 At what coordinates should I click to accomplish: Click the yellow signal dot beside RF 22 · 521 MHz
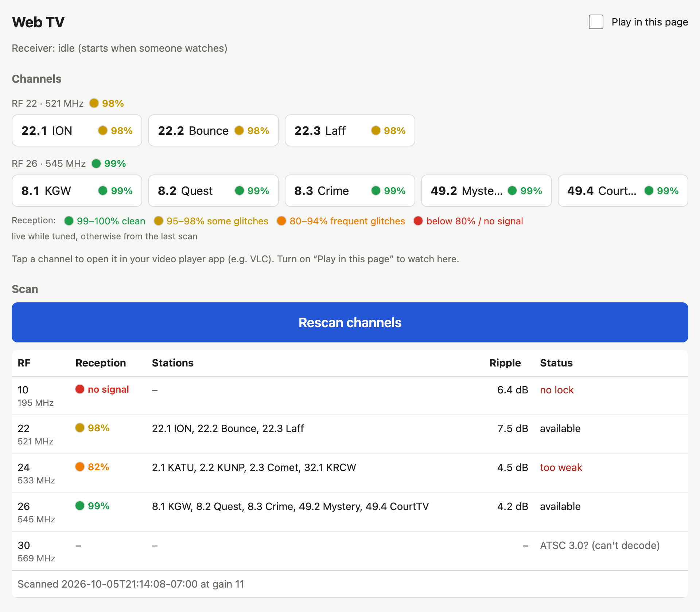coord(94,103)
